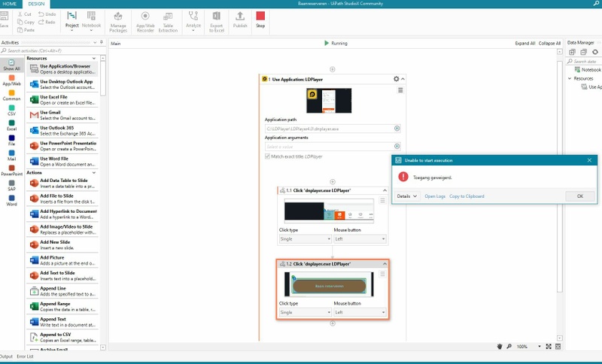Image resolution: width=602 pixels, height=364 pixels.
Task: Open the Output panel tab
Action: [x=6, y=356]
